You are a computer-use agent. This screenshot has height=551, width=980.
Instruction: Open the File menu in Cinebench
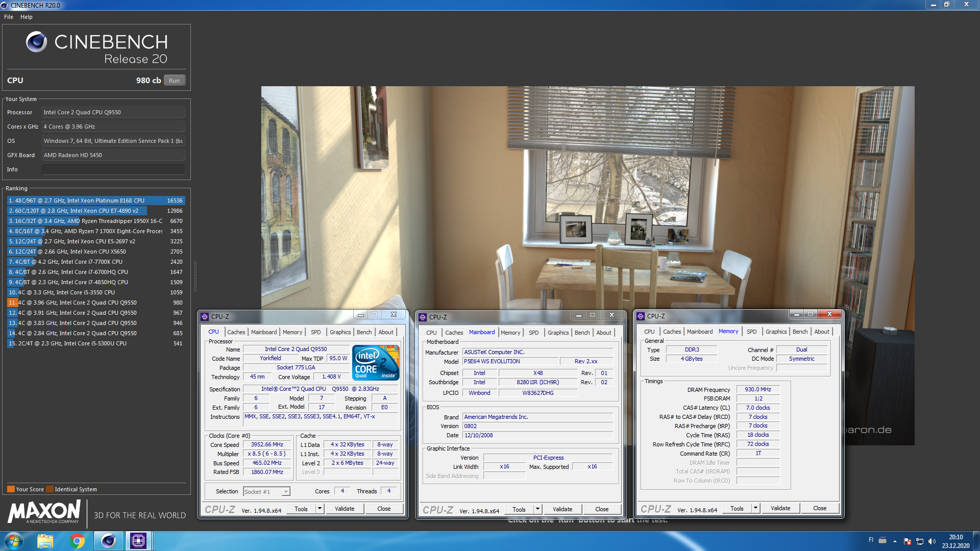(x=9, y=17)
